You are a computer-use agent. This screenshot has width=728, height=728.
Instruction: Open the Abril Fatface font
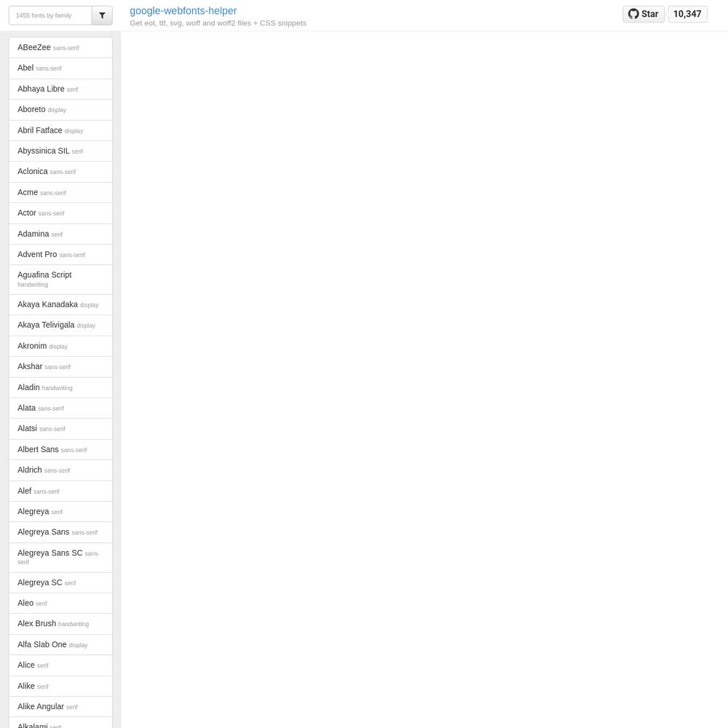point(60,130)
